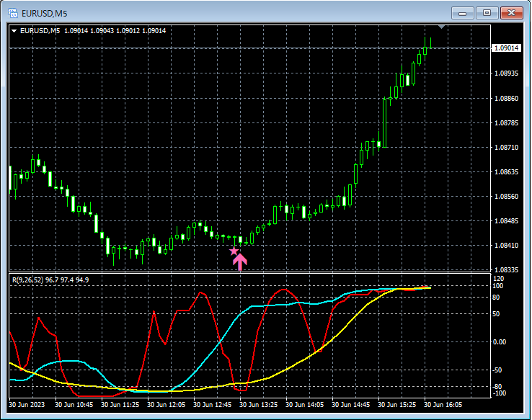Click the pink up arrow buy signal
Screen dimensions: 532x420
point(240,262)
